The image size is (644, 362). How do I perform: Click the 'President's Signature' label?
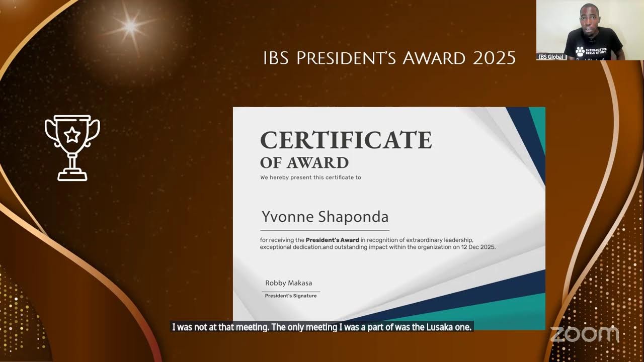click(x=291, y=296)
